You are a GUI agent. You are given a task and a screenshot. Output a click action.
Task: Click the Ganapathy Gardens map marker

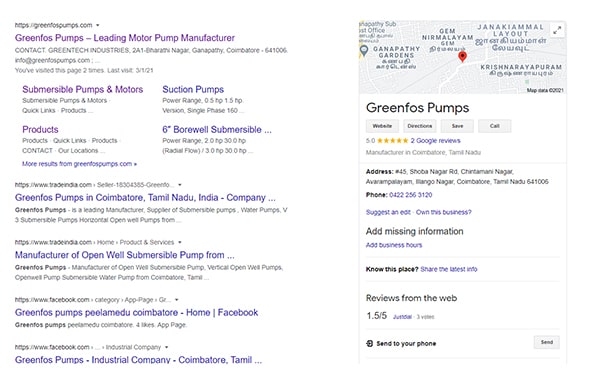click(364, 50)
